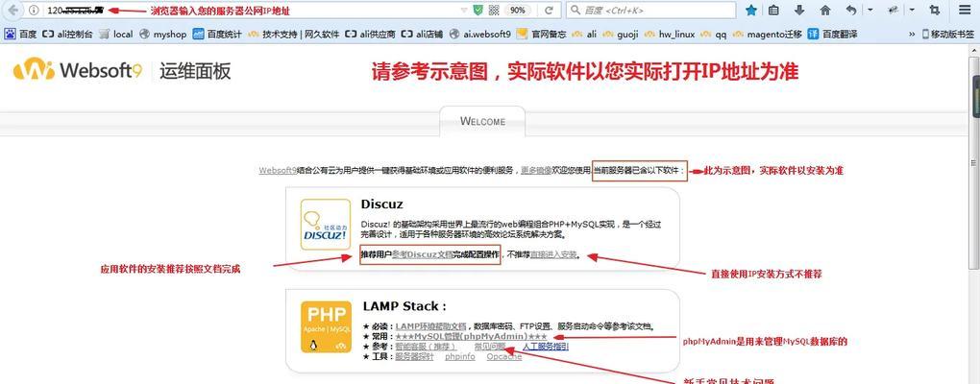Open the 百度统计 bookmark

[x=217, y=35]
